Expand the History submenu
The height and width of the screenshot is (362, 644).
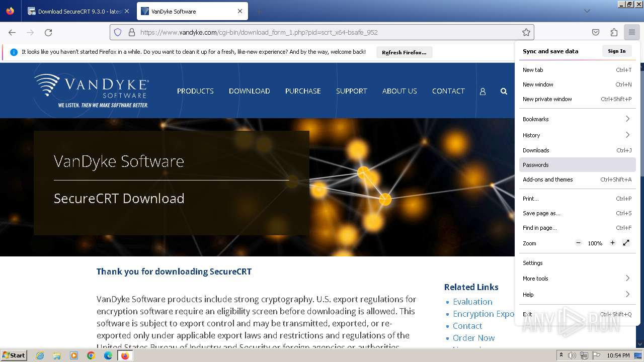tap(577, 135)
